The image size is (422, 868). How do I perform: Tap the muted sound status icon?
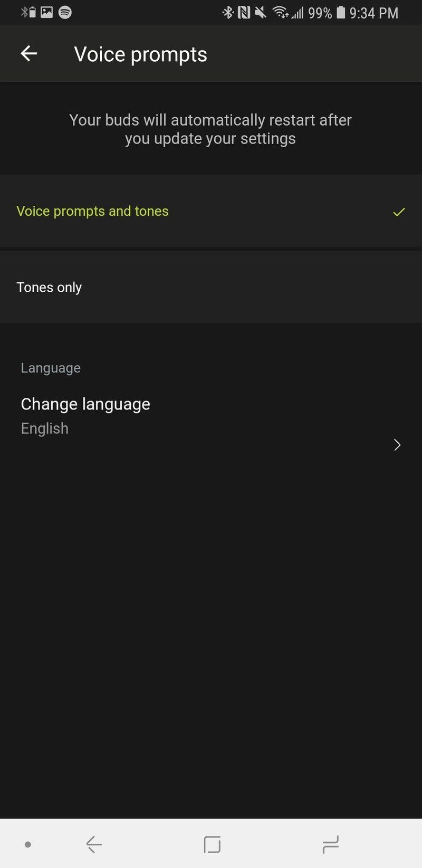(261, 12)
